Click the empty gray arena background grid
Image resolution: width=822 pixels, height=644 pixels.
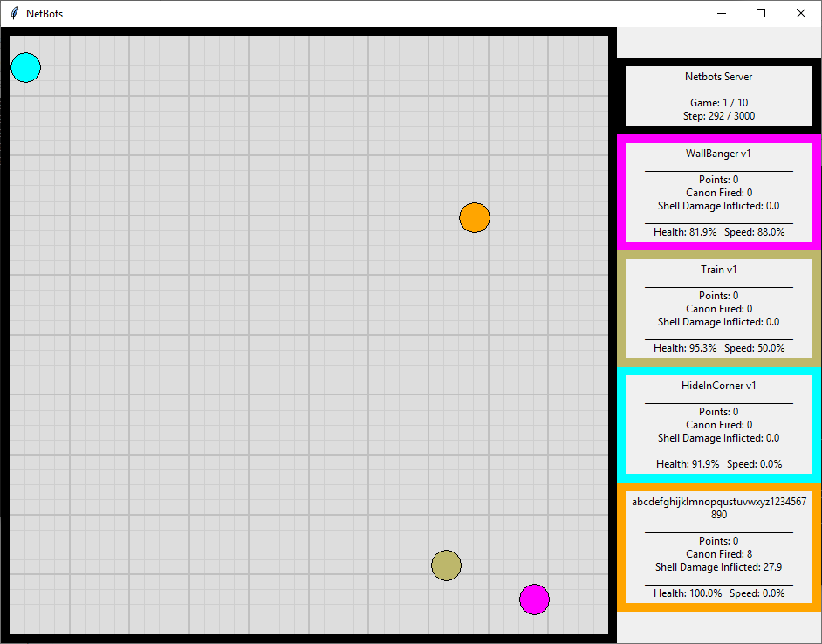pos(218,393)
